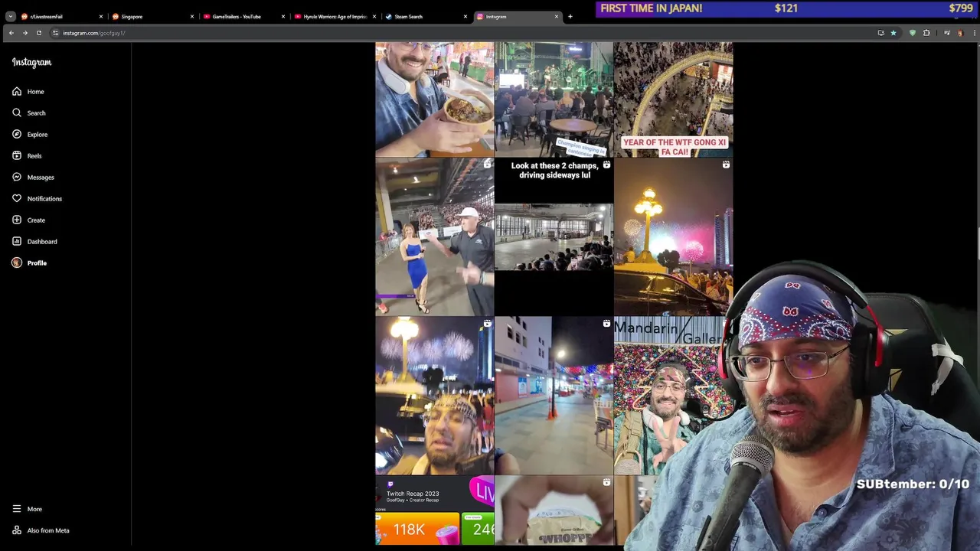The height and width of the screenshot is (551, 980).
Task: Open the man holding noodle bowl post
Action: tap(434, 99)
